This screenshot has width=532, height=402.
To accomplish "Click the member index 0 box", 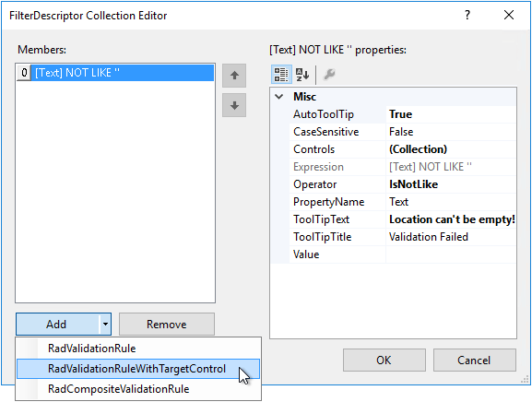I will coord(24,73).
